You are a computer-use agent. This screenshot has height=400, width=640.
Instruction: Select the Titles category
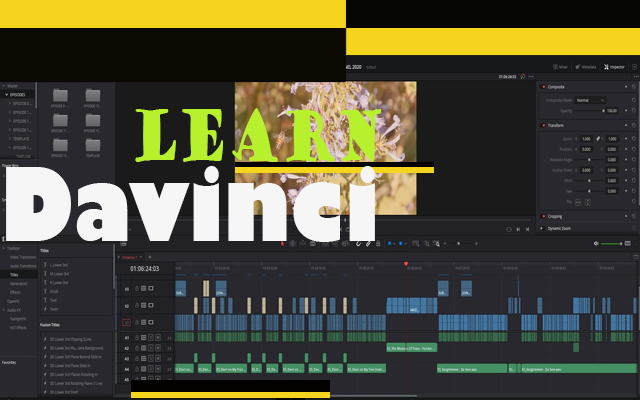pyautogui.click(x=14, y=275)
